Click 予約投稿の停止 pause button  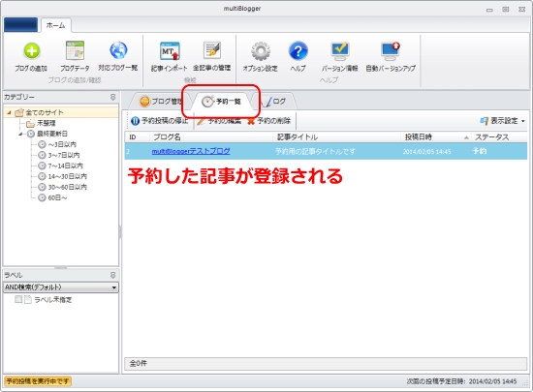(x=160, y=121)
